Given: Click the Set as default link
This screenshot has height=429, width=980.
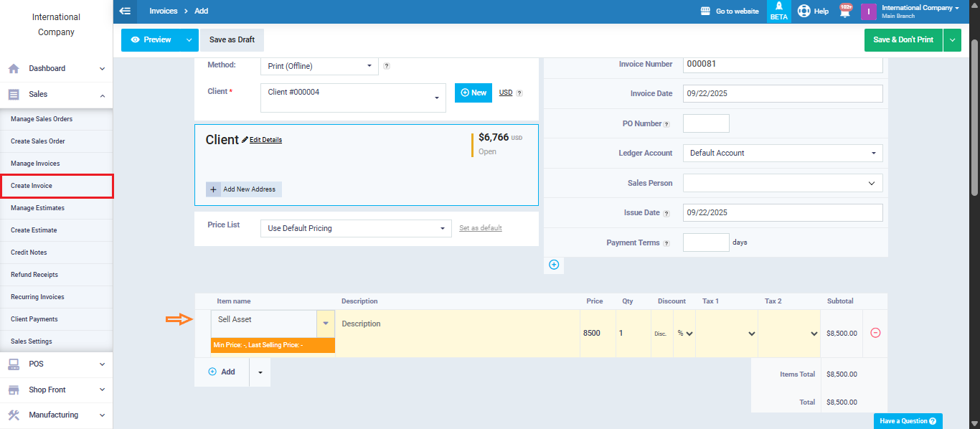Looking at the screenshot, I should click(481, 228).
